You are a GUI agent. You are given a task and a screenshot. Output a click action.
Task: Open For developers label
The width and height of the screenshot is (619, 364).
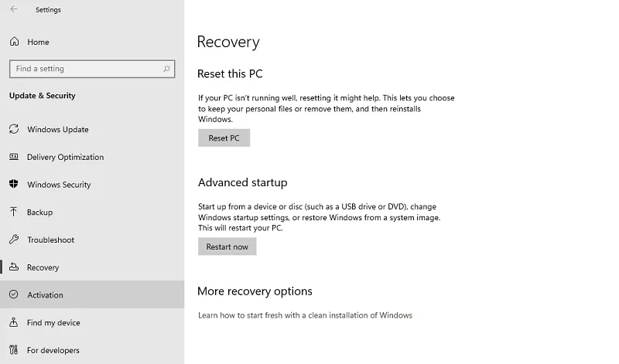[53, 350]
